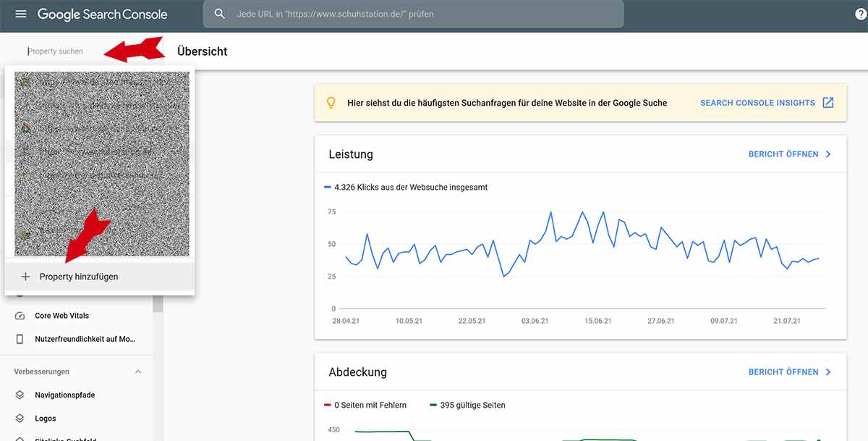Click the Verbesserungen section label
This screenshot has width=868, height=441.
42,371
